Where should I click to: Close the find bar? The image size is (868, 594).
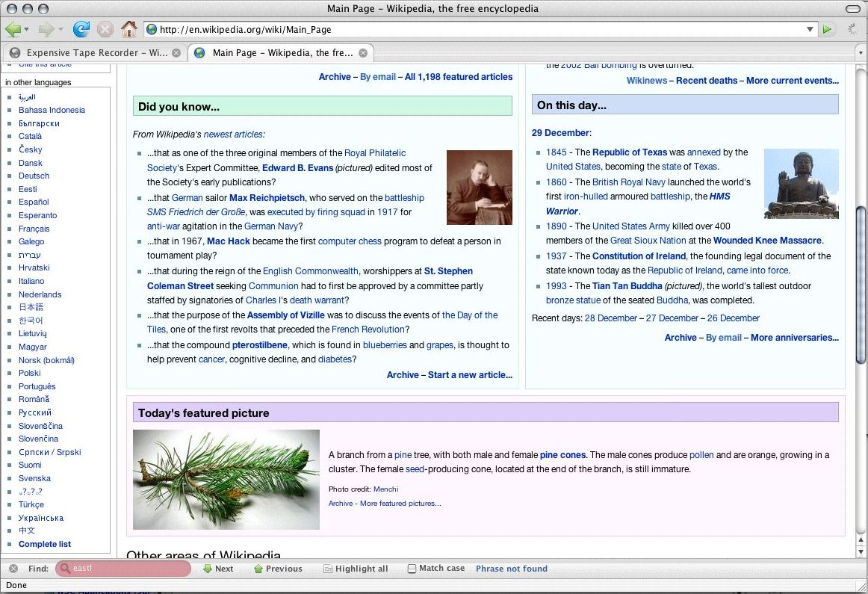[13, 569]
